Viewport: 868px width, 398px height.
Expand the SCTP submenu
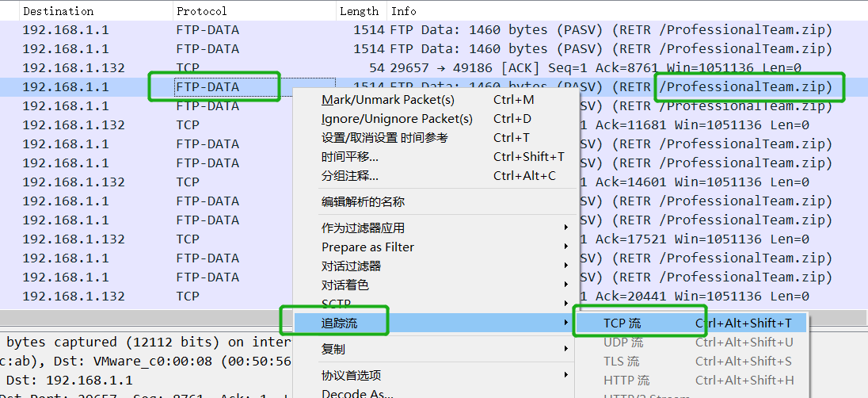pos(436,304)
